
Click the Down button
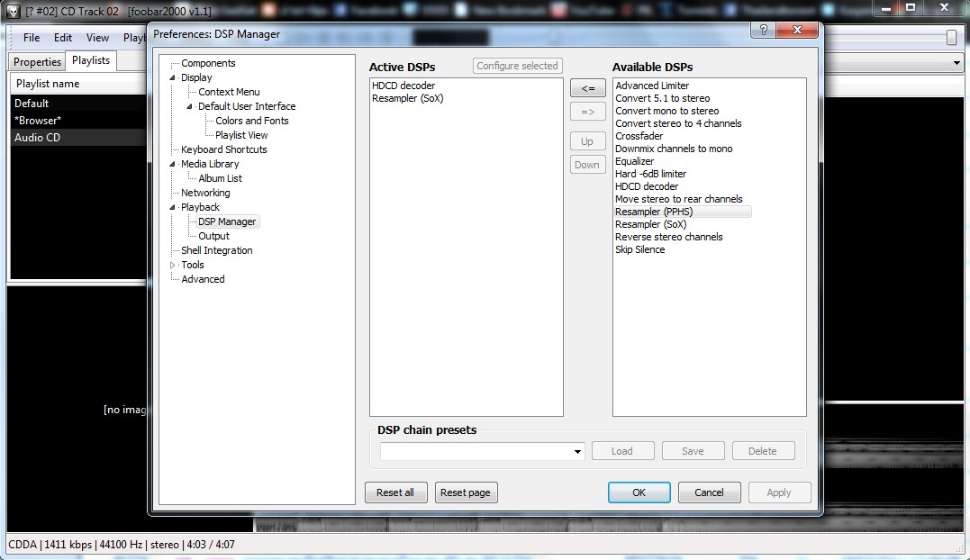[x=587, y=165]
